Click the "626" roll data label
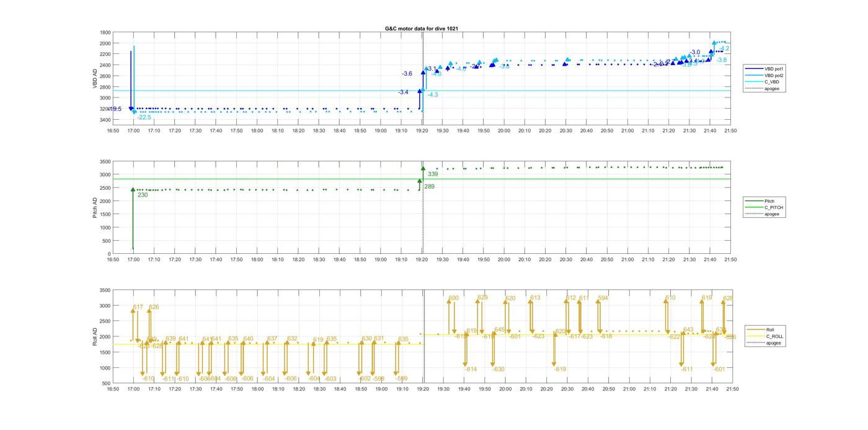 click(154, 307)
